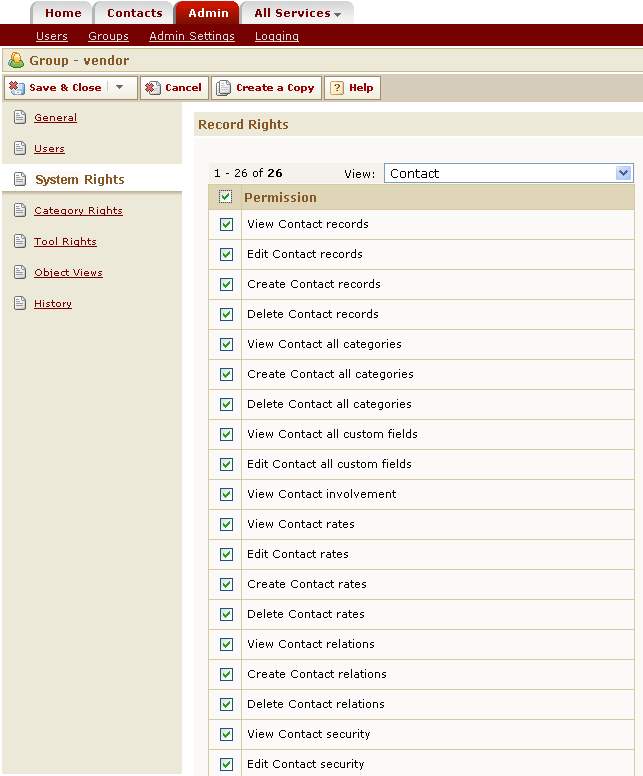Toggle View Contact all custom fields checkbox
This screenshot has height=776, width=643.
[226, 434]
